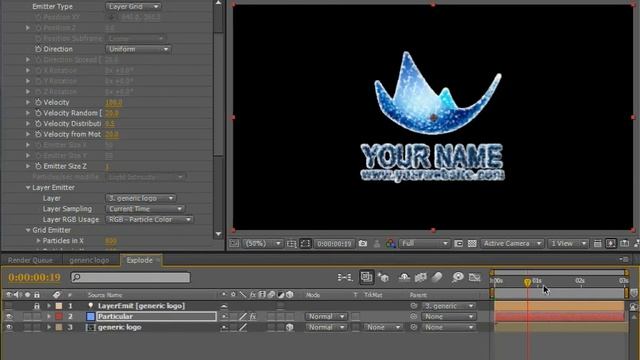640x360 pixels.
Task: Click the timeline search field
Action: click(x=130, y=278)
